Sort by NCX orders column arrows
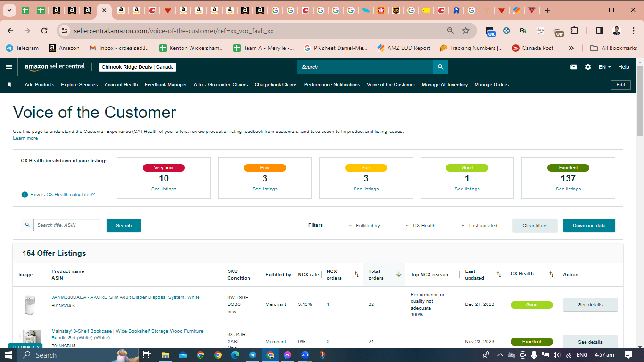 click(x=356, y=274)
